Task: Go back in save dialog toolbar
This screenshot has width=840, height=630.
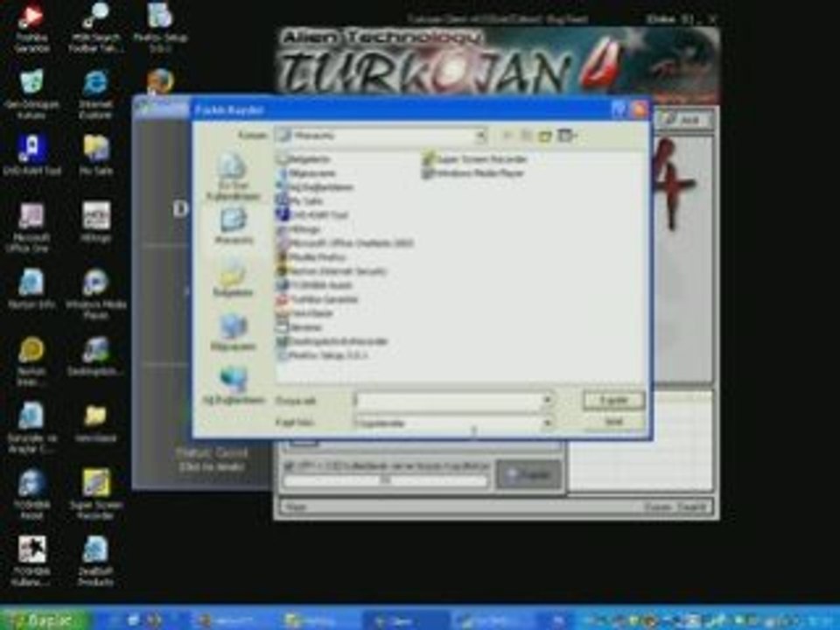Action: point(507,136)
